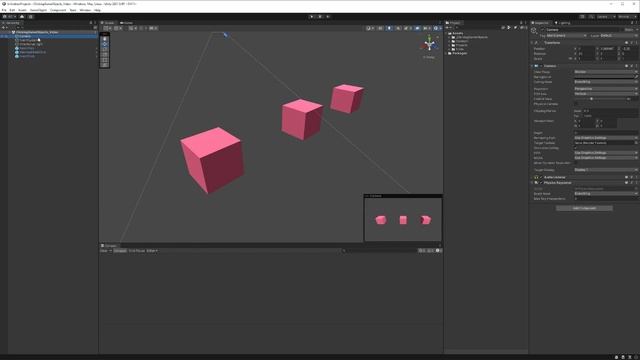Click the Camera Background color swatch
The height and width of the screenshot is (360, 640).
click(604, 77)
